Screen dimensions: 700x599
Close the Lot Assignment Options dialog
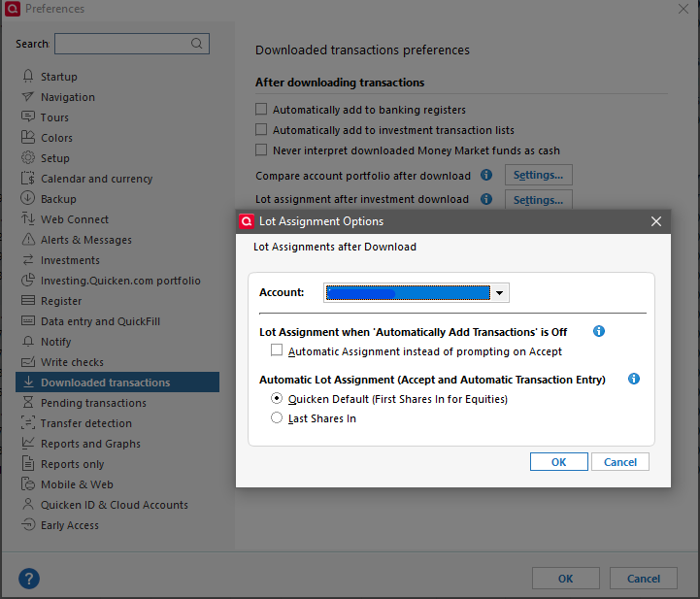[x=655, y=221]
